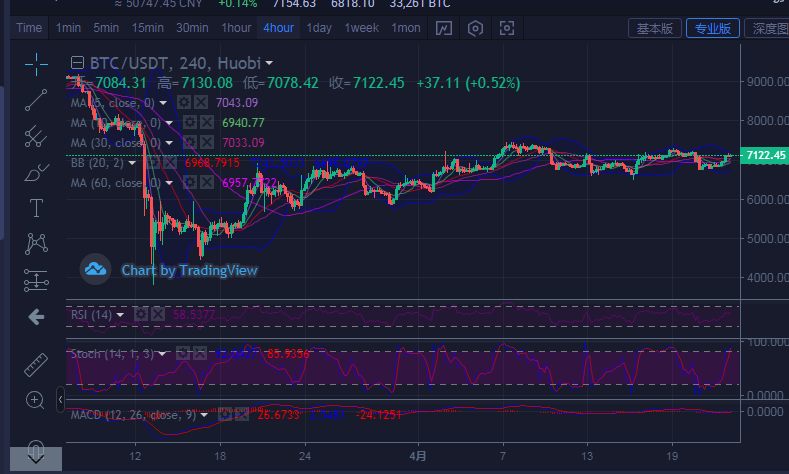Switch to the 1day interval
This screenshot has height=474, width=789.
319,28
